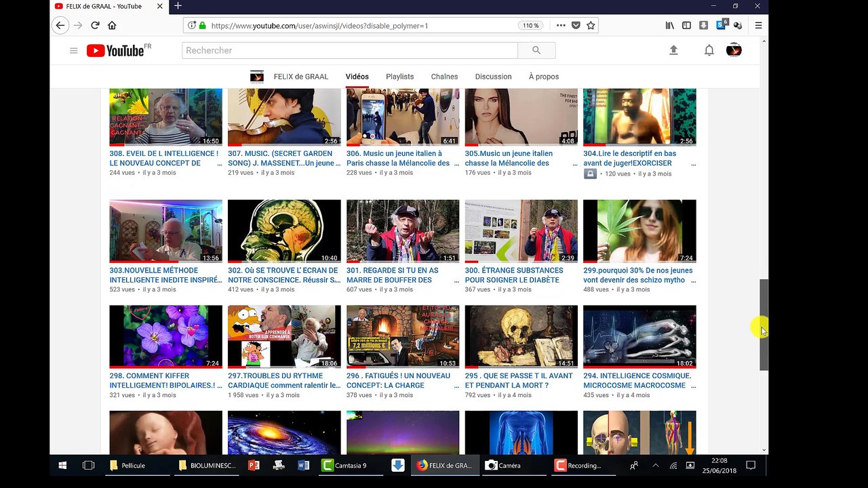Open Word from the taskbar

pos(303,466)
